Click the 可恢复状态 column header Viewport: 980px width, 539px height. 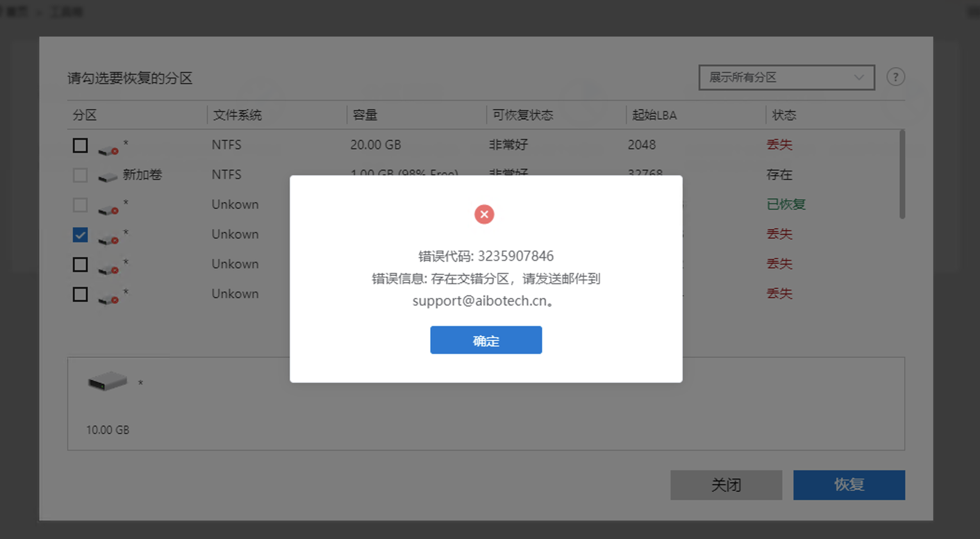[522, 115]
